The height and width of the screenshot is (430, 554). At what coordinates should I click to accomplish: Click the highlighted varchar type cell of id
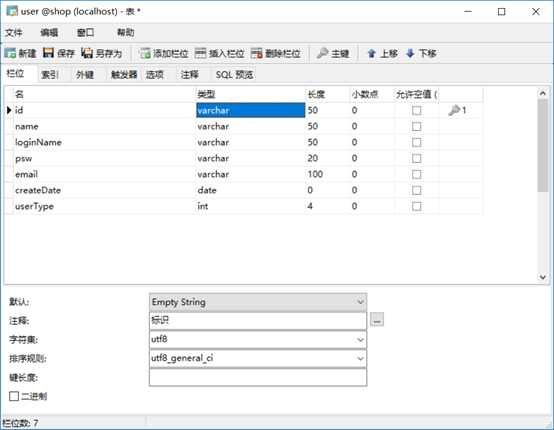(x=251, y=110)
